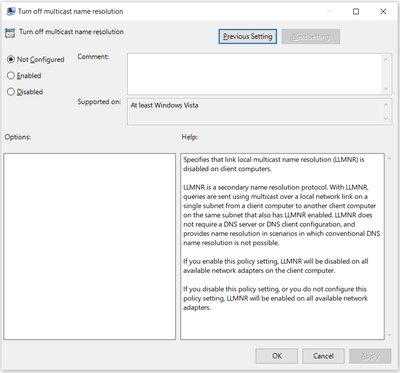400x373 pixels.
Task: Dismiss dialog with Cancel button
Action: (x=323, y=356)
